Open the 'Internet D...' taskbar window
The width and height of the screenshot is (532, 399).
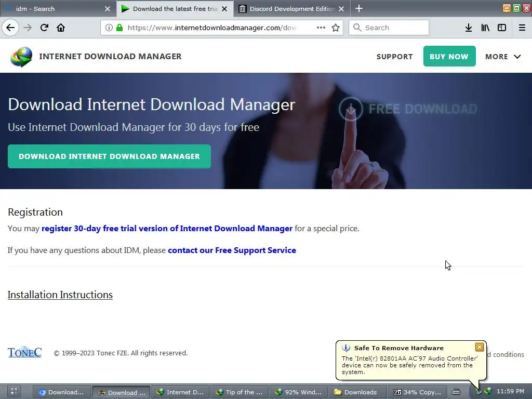click(180, 392)
